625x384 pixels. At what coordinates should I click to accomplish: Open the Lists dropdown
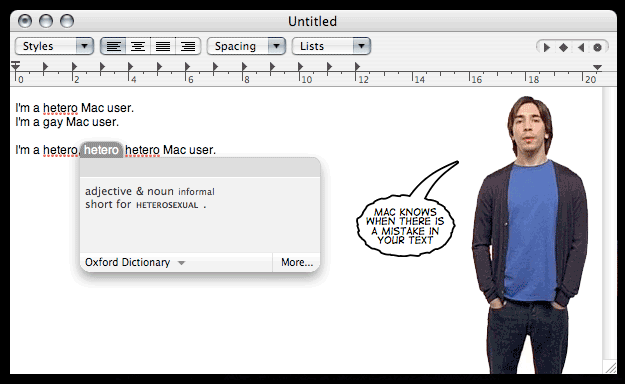331,46
